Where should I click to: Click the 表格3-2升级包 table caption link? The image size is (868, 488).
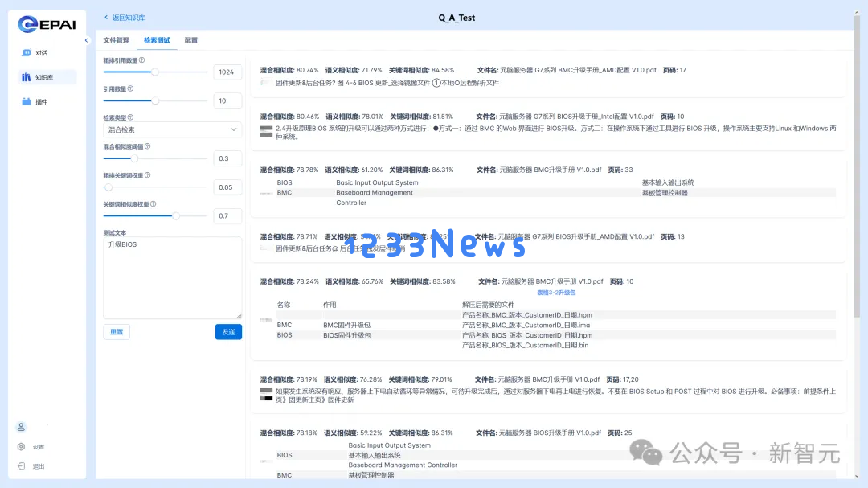[x=556, y=293]
